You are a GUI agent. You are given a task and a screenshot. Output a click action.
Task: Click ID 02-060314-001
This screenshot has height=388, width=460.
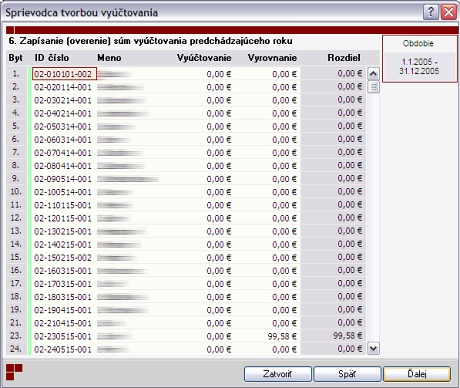63,140
